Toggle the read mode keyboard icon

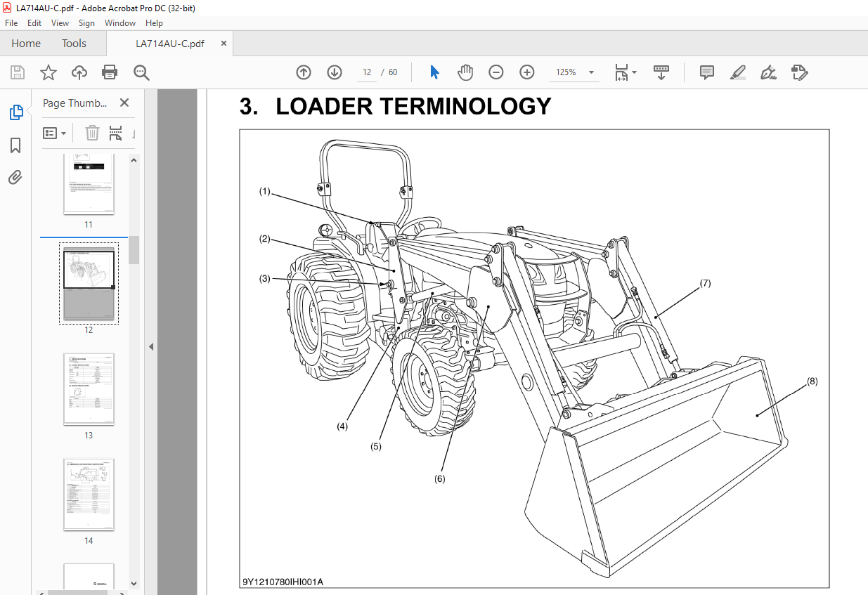[661, 72]
